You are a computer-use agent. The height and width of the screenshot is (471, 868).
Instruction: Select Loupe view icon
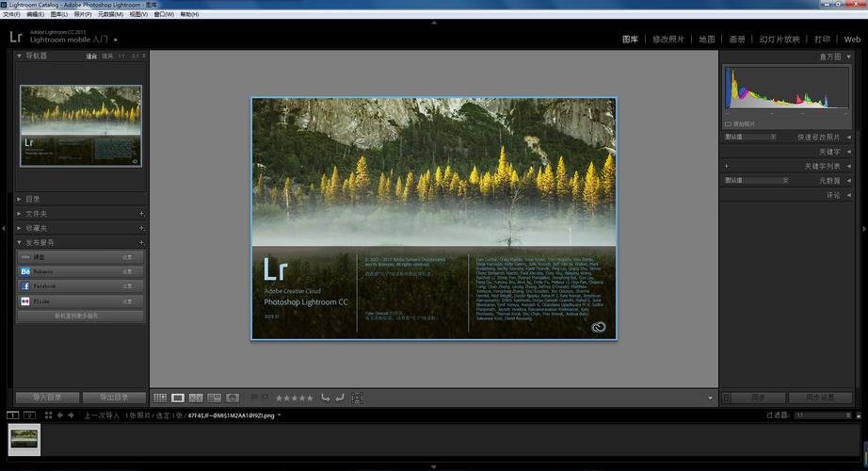pyautogui.click(x=178, y=398)
